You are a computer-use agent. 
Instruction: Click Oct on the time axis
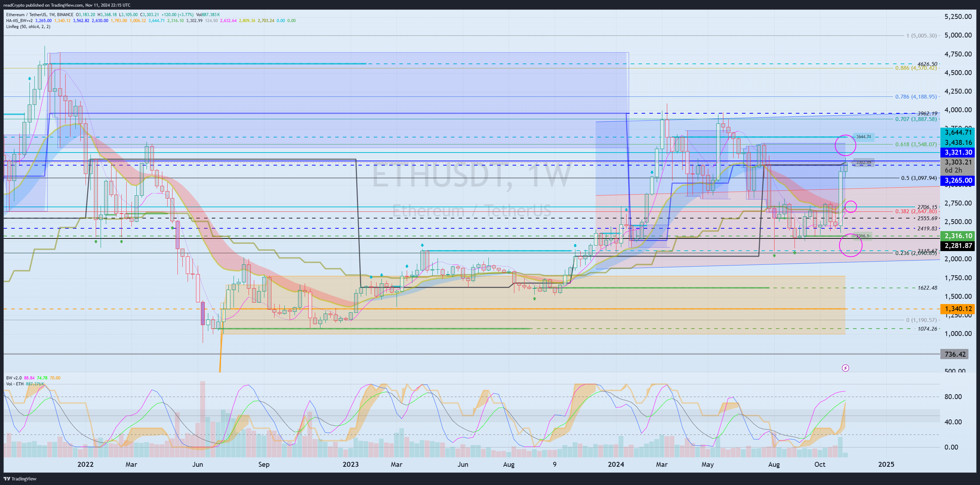[x=820, y=464]
